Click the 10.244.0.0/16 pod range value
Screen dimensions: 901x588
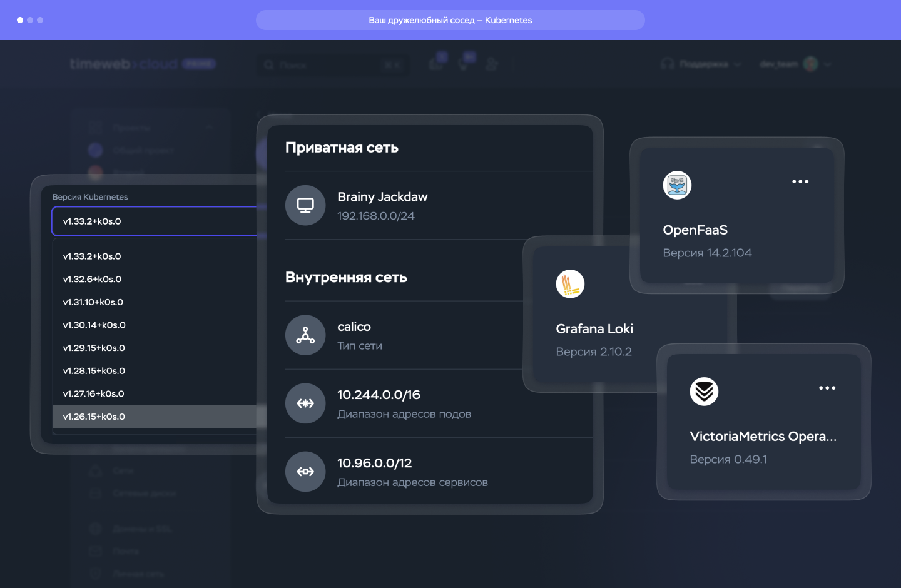coord(379,395)
